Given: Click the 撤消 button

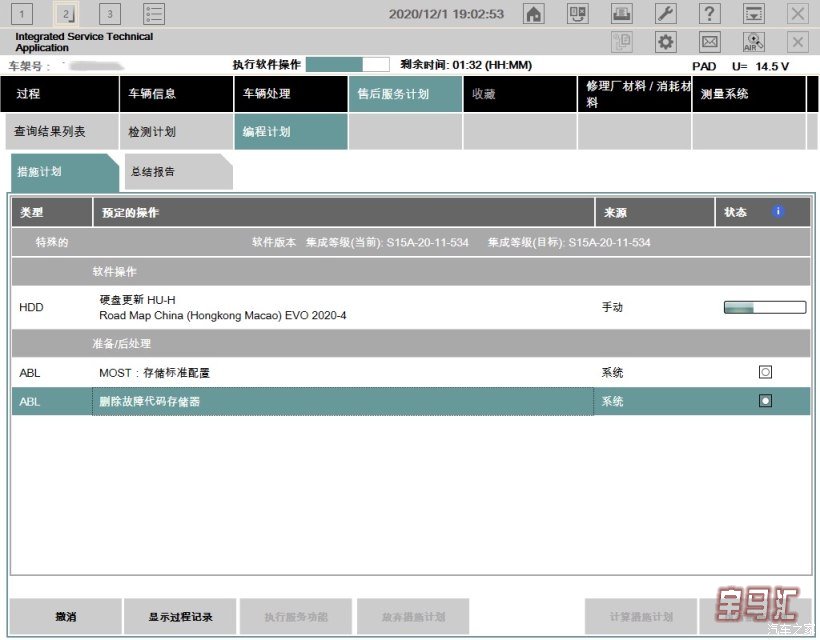Looking at the screenshot, I should click(65, 617).
